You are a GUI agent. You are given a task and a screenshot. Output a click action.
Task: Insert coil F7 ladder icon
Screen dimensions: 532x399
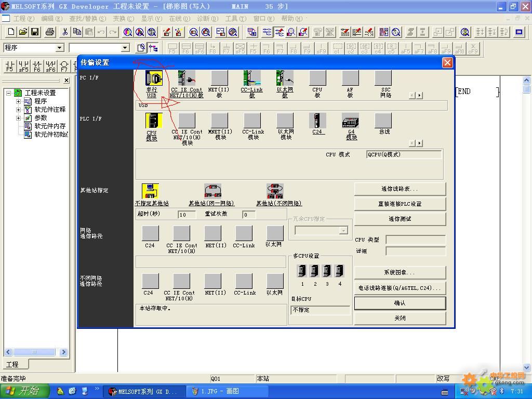(x=64, y=66)
